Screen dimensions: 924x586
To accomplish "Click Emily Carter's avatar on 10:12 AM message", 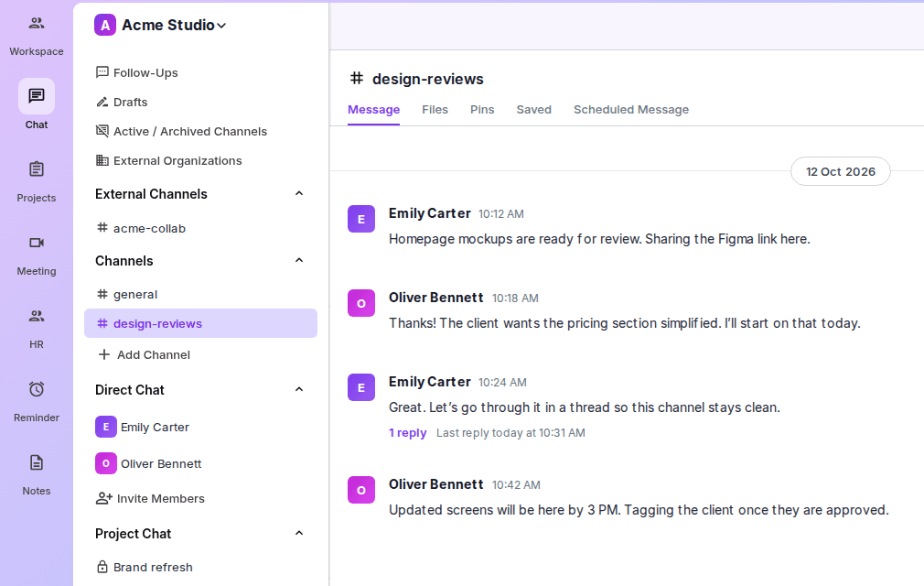I will point(361,219).
